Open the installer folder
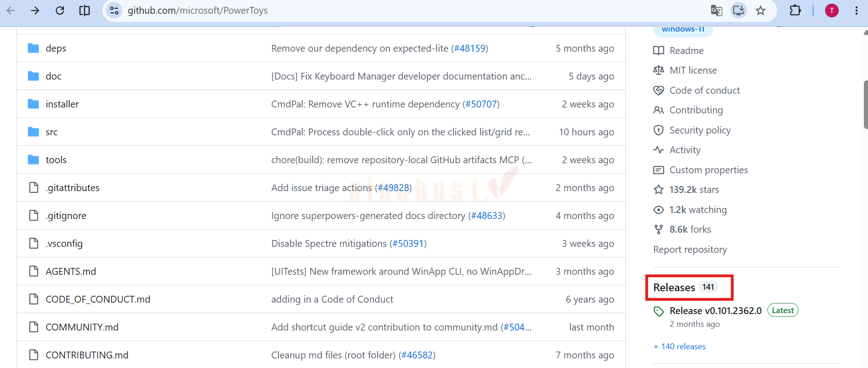Screen dimensions: 868x368 pos(62,104)
